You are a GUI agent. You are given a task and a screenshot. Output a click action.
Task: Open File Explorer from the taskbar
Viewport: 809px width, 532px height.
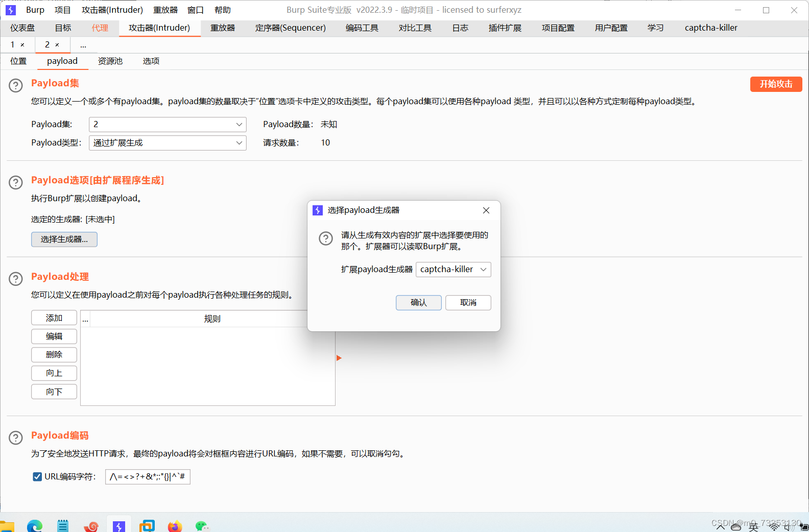tap(7, 526)
